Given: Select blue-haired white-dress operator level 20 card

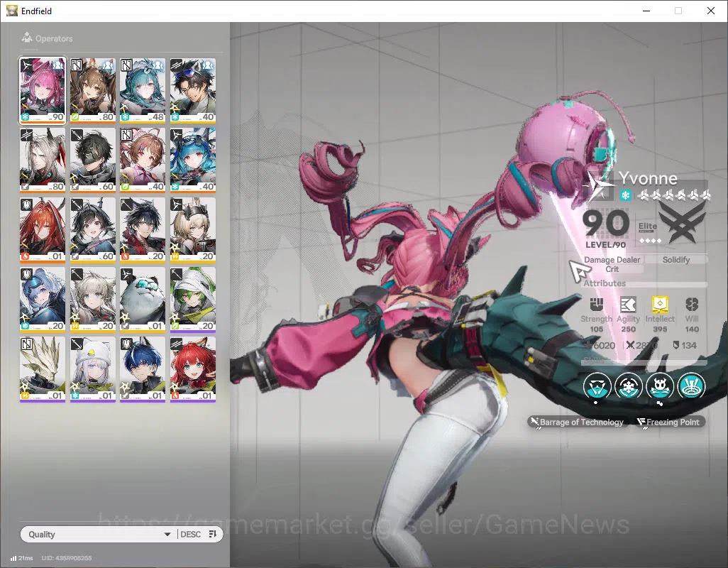Looking at the screenshot, I should (43, 300).
